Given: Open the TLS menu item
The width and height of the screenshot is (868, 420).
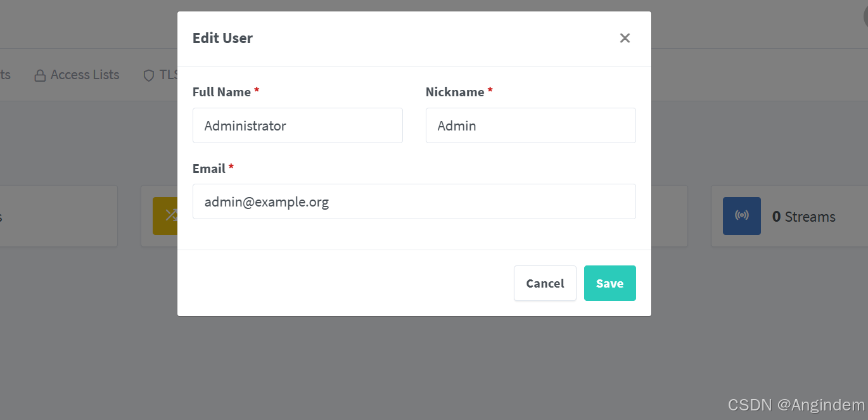Looking at the screenshot, I should [161, 75].
